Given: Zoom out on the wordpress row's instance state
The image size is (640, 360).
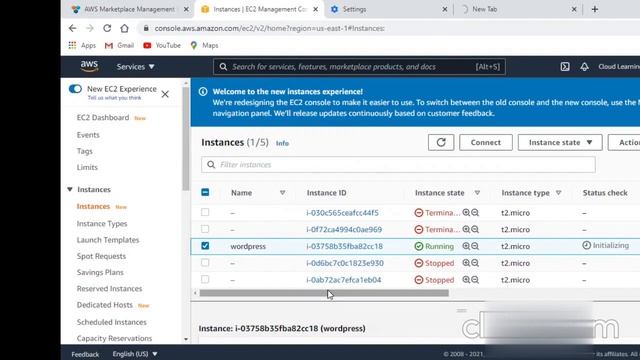Looking at the screenshot, I should coord(475,246).
